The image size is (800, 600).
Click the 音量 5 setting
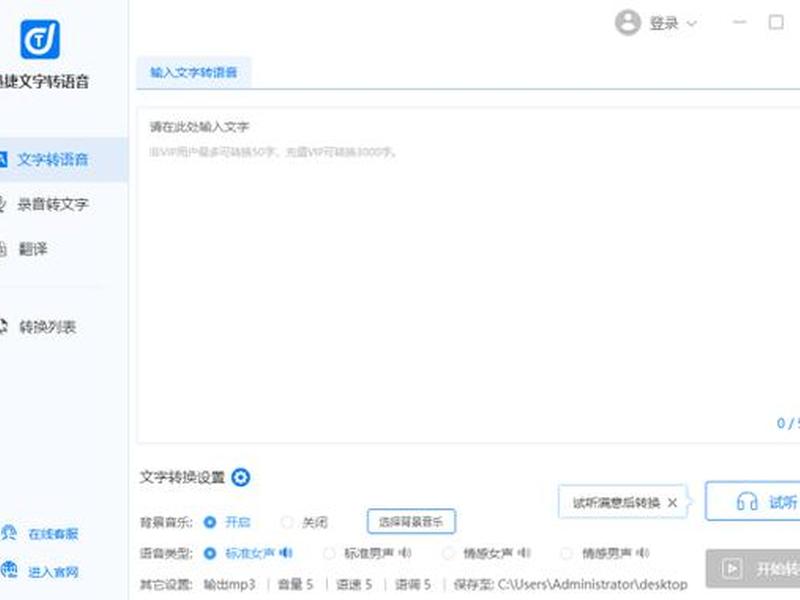[x=295, y=584]
